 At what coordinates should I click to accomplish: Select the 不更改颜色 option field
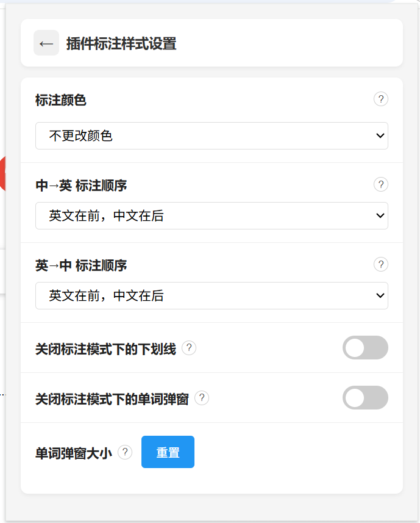point(212,135)
